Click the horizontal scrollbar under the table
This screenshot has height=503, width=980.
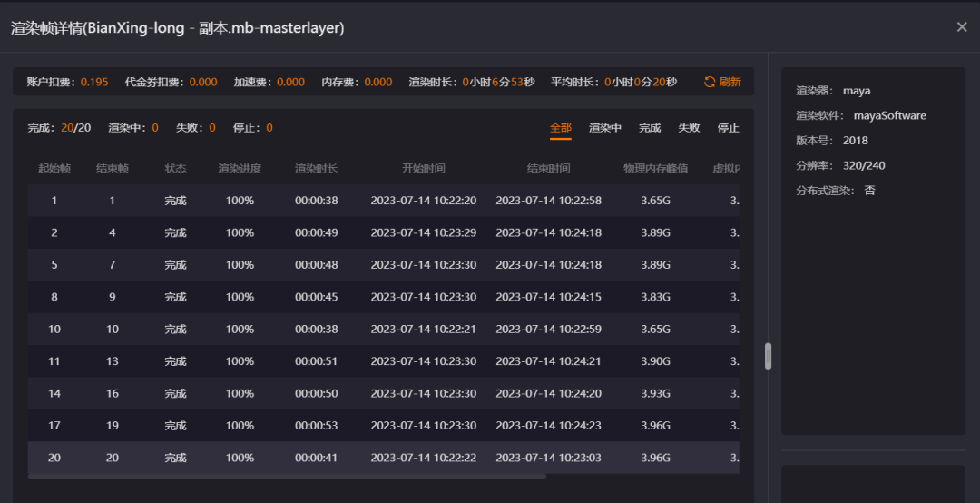point(287,477)
